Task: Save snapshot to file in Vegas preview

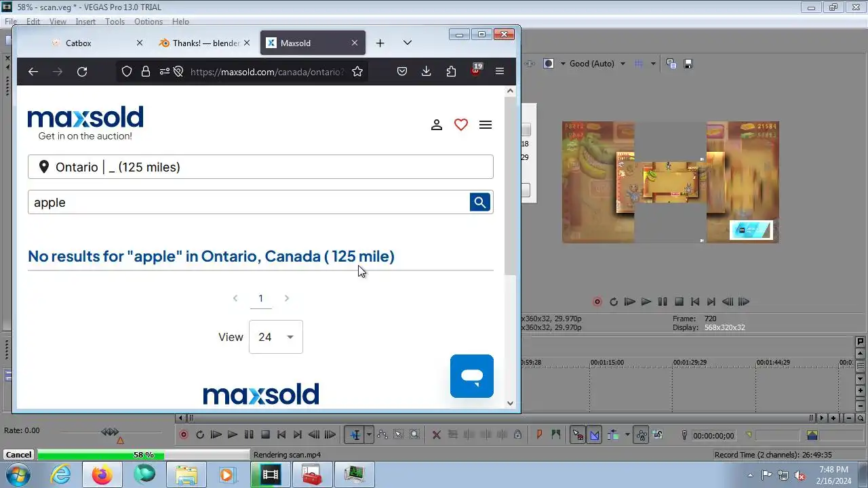Action: pos(688,64)
